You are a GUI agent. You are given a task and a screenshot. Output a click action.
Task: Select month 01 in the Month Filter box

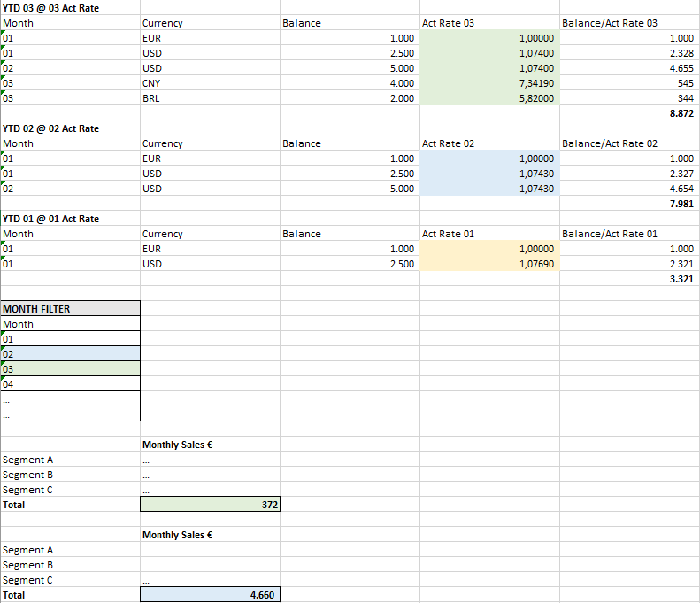[71, 339]
